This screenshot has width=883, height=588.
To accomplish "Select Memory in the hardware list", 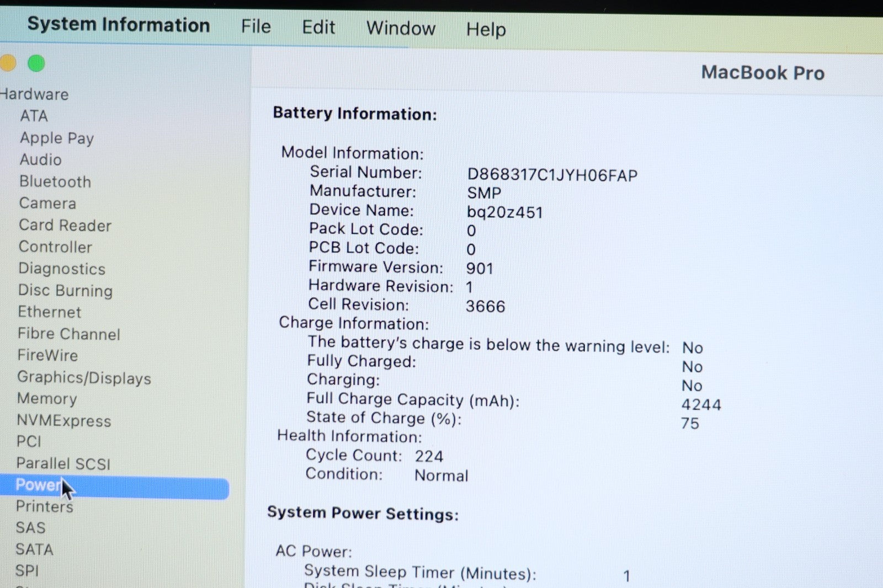I will 47,398.
